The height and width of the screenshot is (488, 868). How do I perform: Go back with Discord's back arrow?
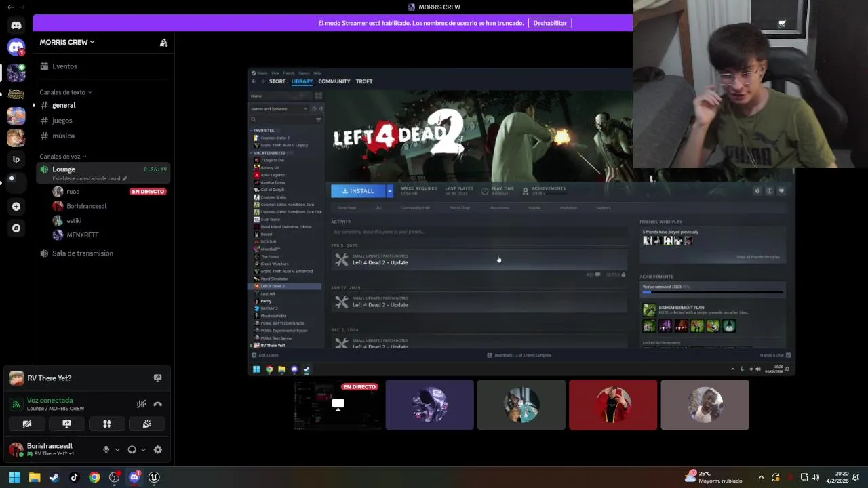click(x=10, y=7)
